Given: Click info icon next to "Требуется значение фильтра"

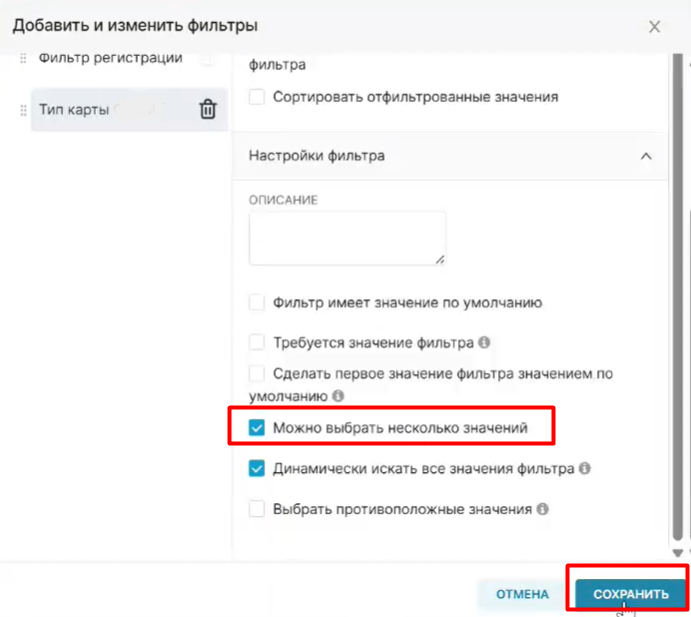Looking at the screenshot, I should point(484,342).
